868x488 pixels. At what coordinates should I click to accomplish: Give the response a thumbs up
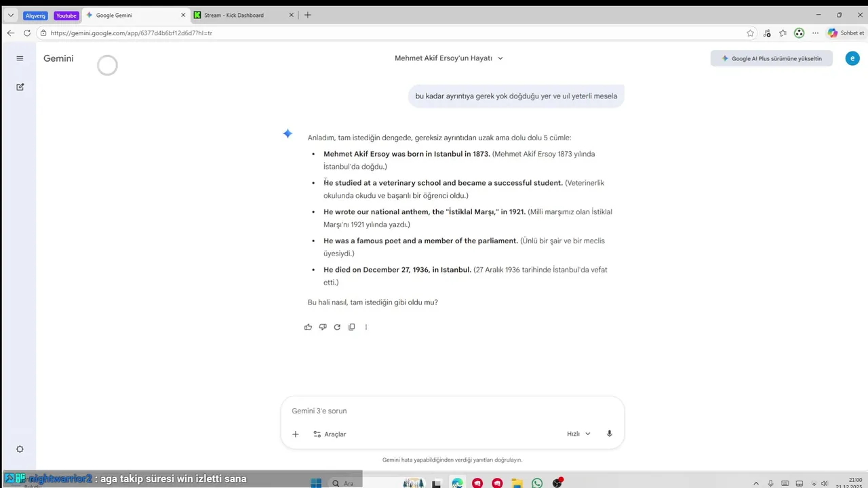click(308, 327)
